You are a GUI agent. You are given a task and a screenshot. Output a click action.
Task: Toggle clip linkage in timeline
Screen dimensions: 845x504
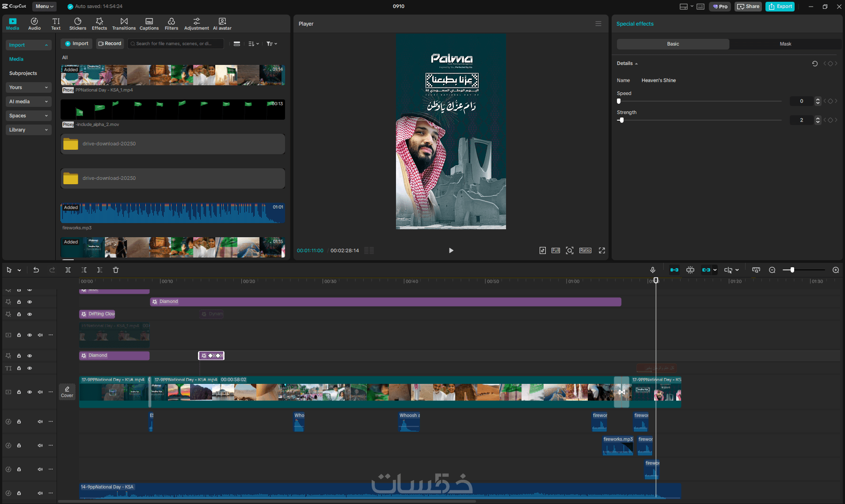[706, 270]
